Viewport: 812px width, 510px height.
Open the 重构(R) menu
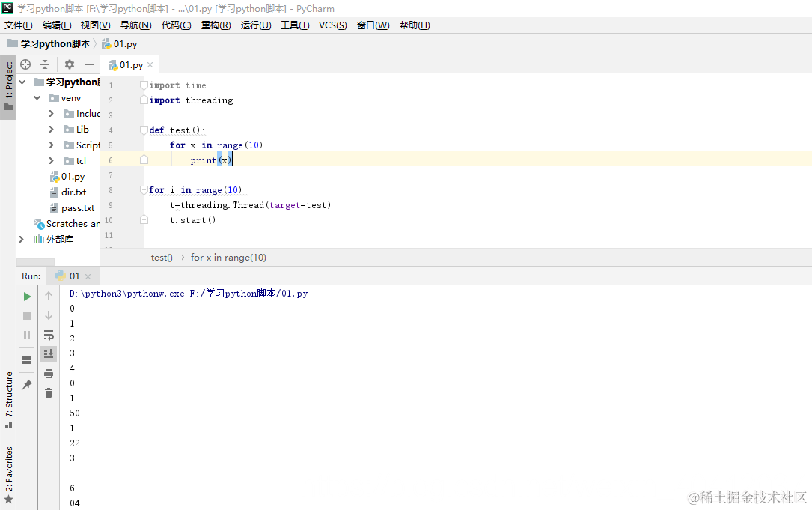(216, 25)
